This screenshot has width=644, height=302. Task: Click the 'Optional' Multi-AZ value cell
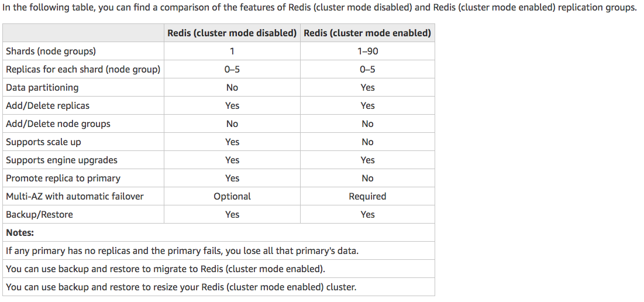coord(232,197)
